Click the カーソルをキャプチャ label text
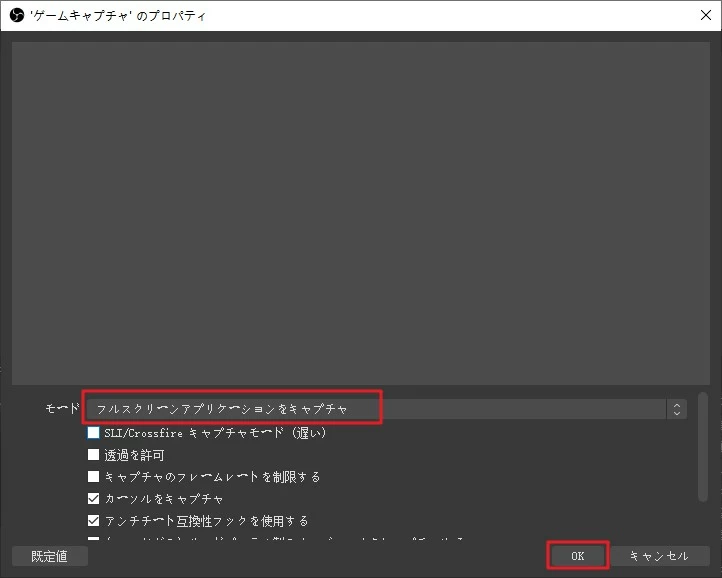This screenshot has width=722, height=578. [x=164, y=499]
